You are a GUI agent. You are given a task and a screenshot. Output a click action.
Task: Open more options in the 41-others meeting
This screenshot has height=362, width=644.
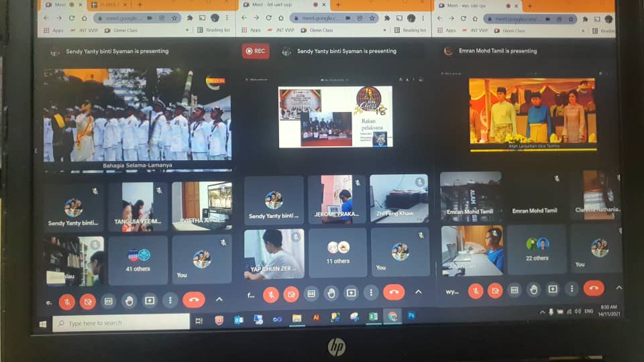click(x=170, y=300)
